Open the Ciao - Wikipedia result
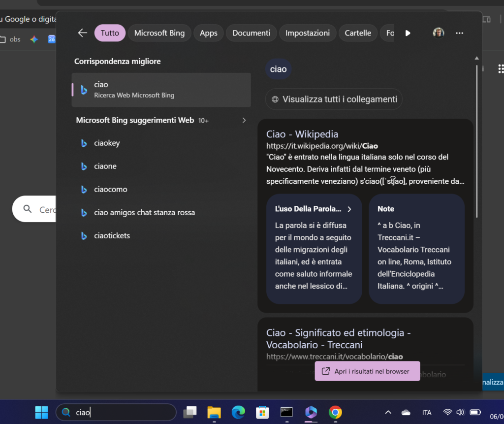 (x=302, y=134)
